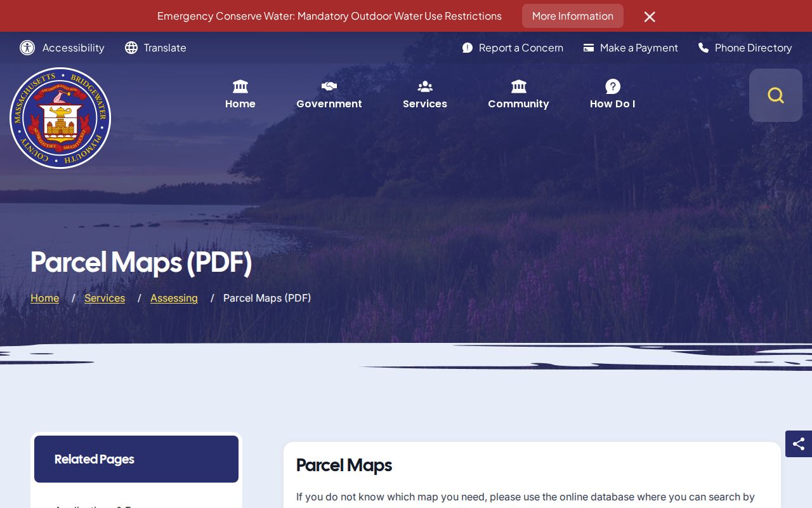812x508 pixels.
Task: Click the Parcel Maps (PDF) page title
Action: [x=141, y=262]
